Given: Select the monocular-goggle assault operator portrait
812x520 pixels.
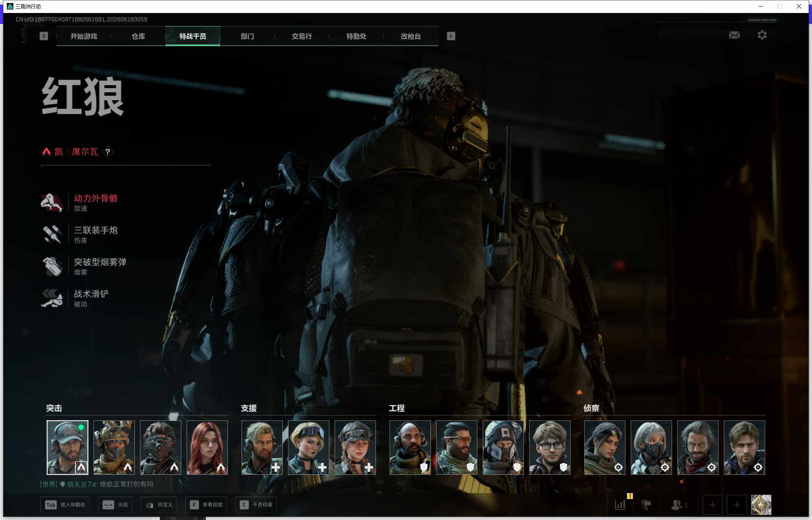Looking at the screenshot, I should [x=161, y=448].
